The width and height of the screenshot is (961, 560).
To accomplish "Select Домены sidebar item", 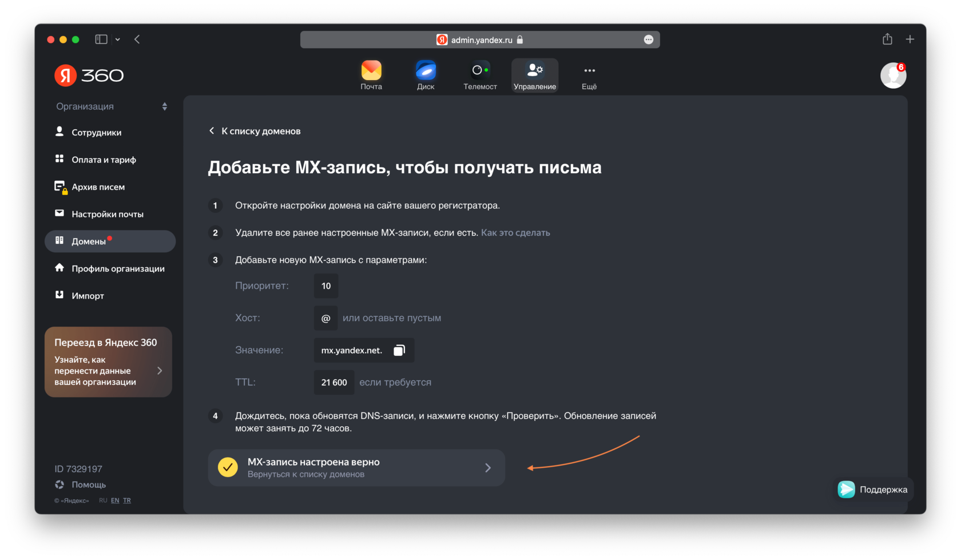I will [110, 241].
